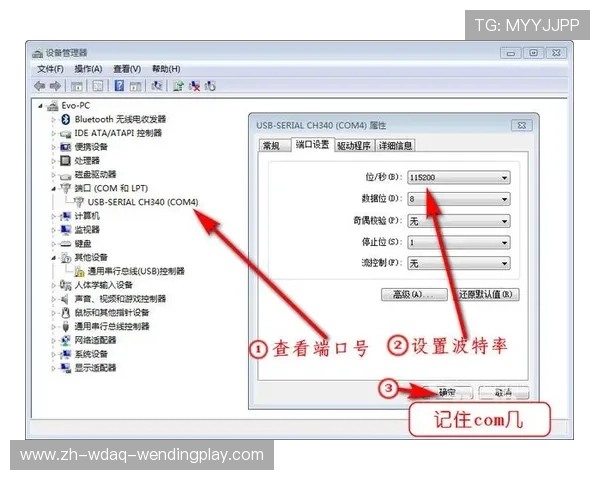
Task: Click the Back arrow toolbar icon
Action: (41, 86)
